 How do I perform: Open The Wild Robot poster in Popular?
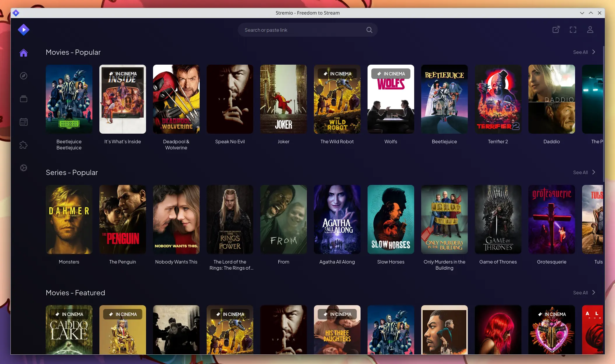point(337,99)
